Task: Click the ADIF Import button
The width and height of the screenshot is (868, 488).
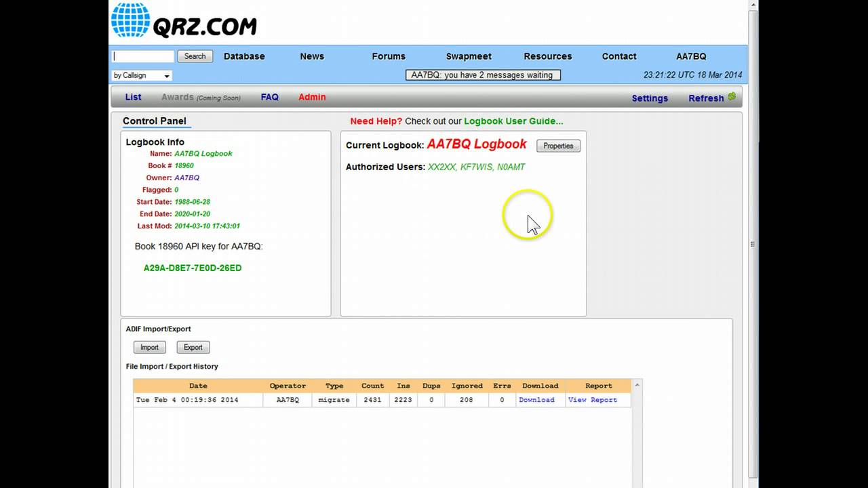Action: coord(149,347)
